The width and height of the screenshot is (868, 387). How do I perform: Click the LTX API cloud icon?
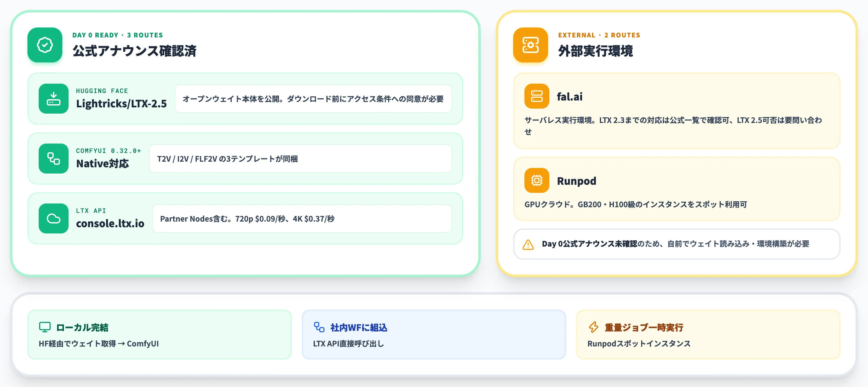[x=54, y=218]
